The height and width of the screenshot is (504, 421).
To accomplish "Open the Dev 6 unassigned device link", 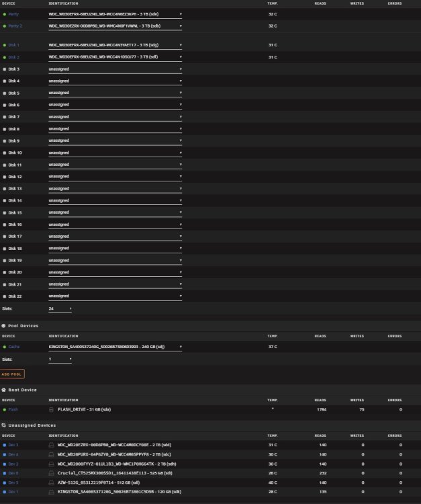I will [13, 473].
